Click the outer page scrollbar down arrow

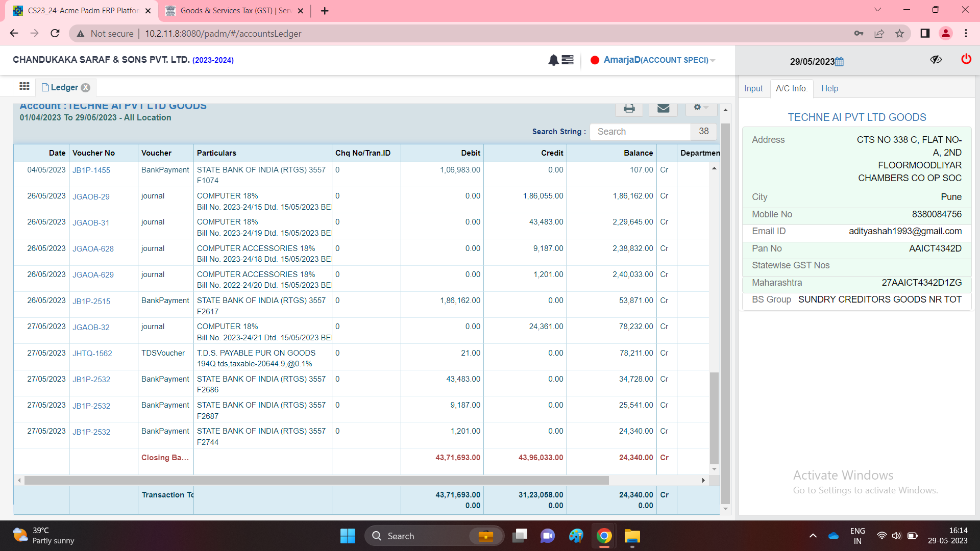coord(725,509)
